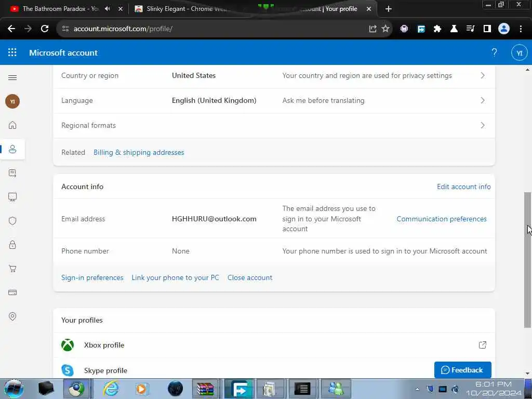Open the Chrome side panel icon
The height and width of the screenshot is (399, 532).
(x=487, y=29)
